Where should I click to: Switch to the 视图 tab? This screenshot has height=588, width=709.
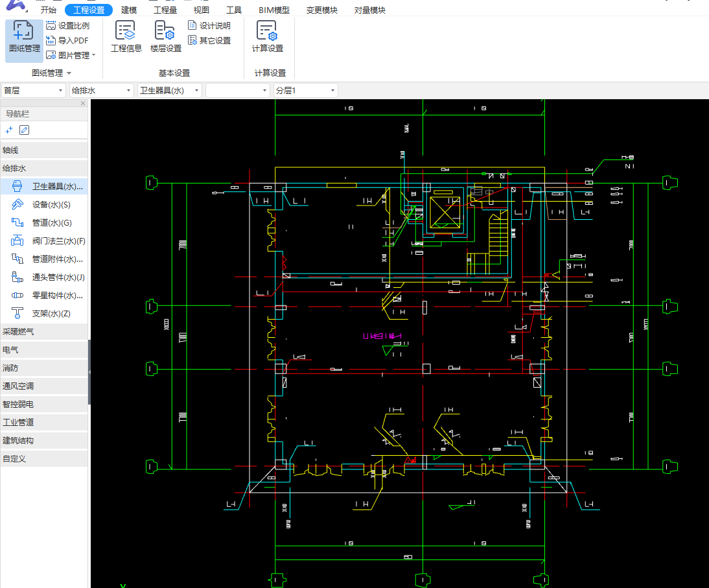201,10
